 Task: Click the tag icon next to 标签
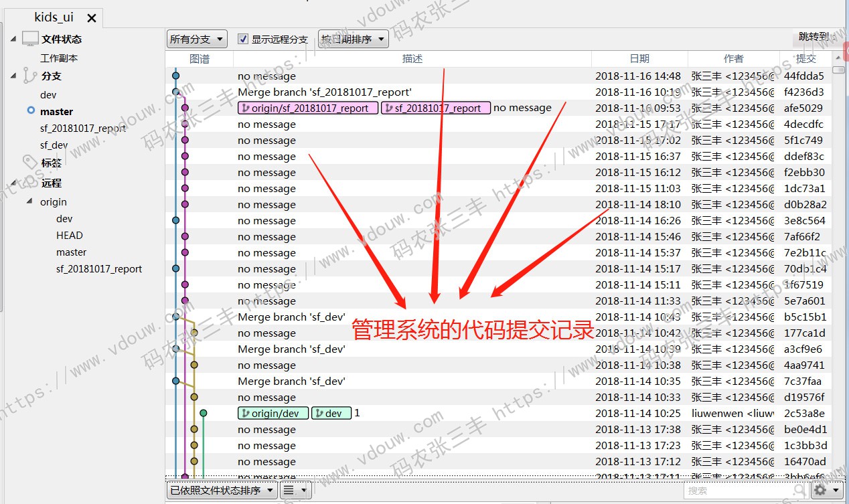(30, 162)
